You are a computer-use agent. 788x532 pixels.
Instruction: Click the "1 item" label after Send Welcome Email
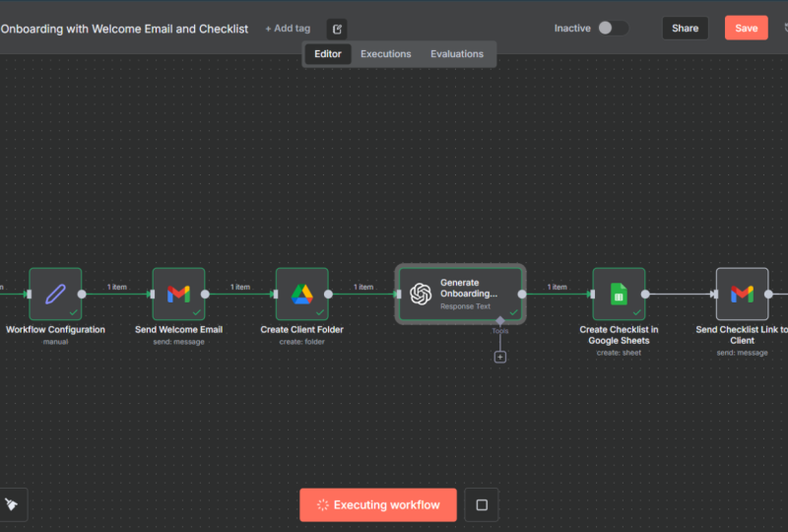tap(240, 287)
